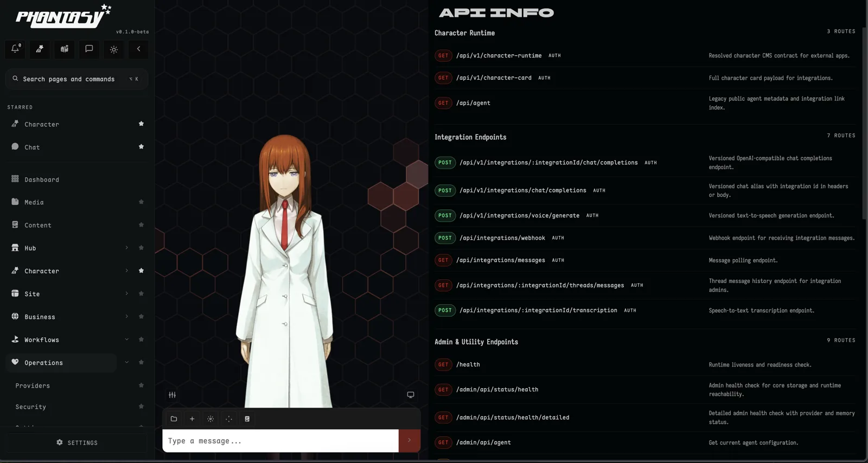
Task: Click the Media folder icon
Action: click(15, 202)
